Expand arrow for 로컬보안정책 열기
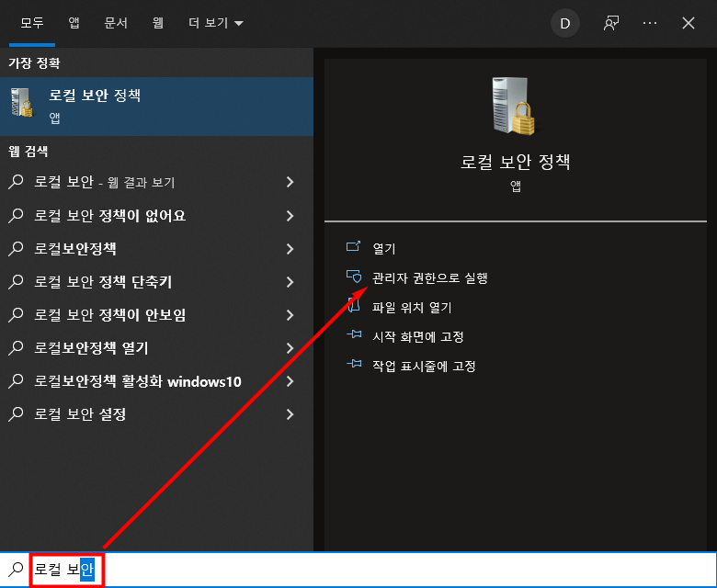Image resolution: width=717 pixels, height=588 pixels. pyautogui.click(x=290, y=348)
